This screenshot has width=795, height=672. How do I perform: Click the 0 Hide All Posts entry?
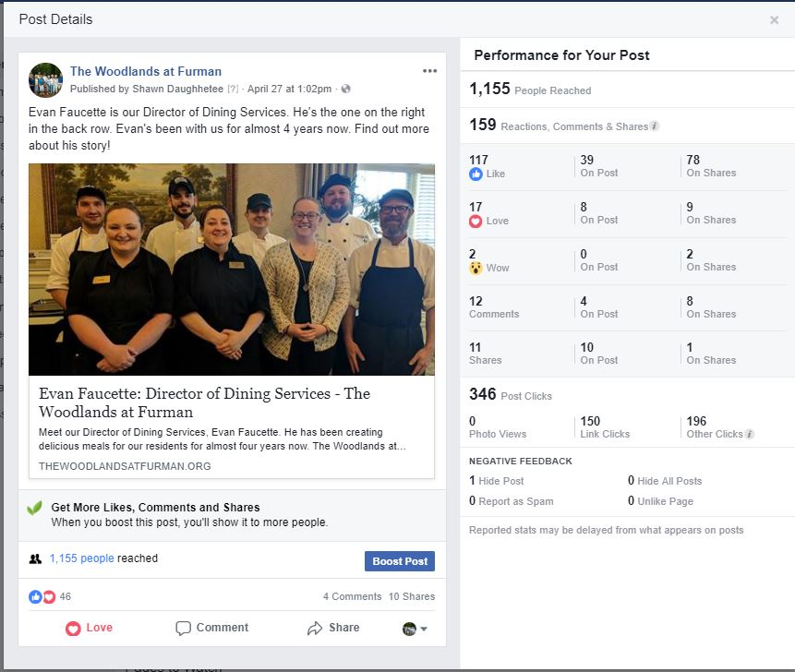pos(665,480)
